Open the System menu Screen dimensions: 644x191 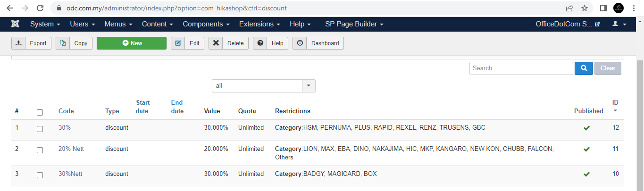(x=45, y=24)
